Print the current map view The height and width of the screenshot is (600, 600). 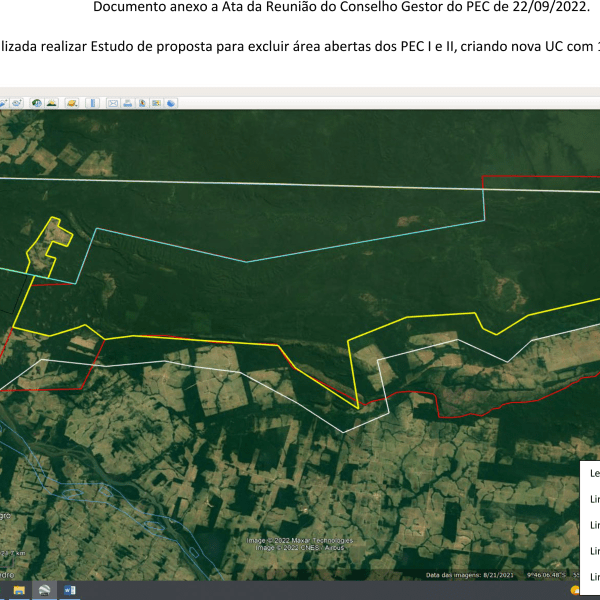click(128, 102)
